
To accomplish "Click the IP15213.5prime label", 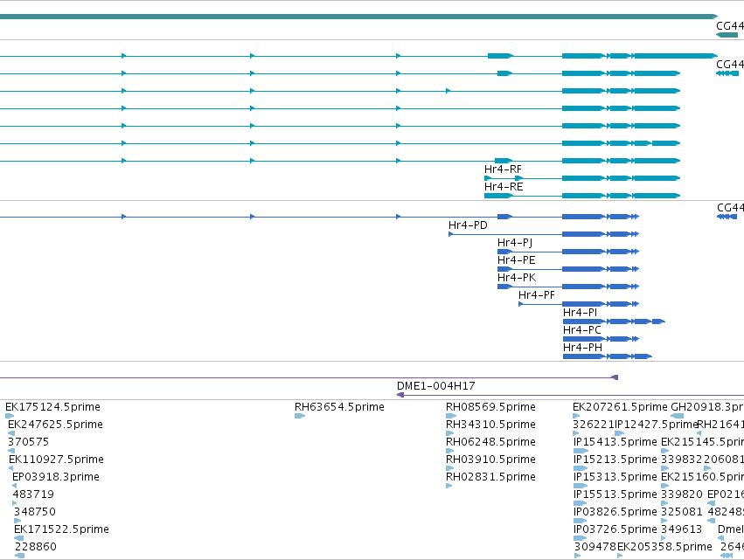I will (615, 460).
